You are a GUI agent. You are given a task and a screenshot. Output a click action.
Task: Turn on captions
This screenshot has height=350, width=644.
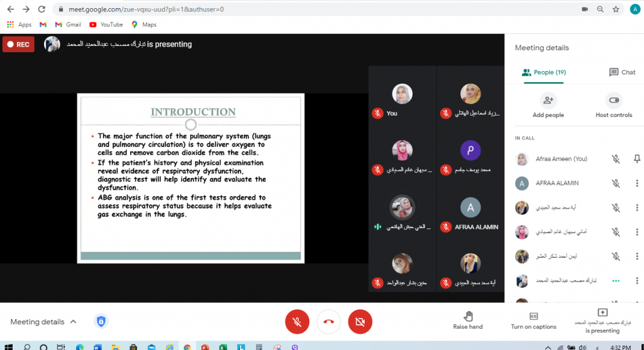point(533,320)
